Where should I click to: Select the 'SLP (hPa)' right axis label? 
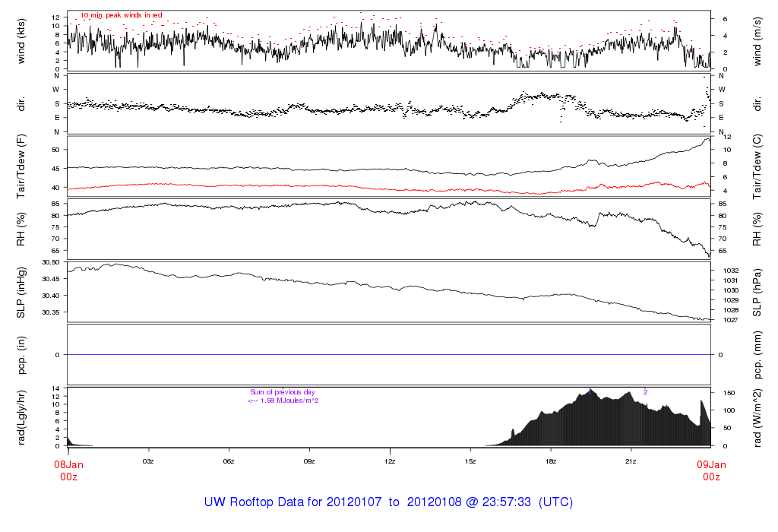tap(757, 292)
